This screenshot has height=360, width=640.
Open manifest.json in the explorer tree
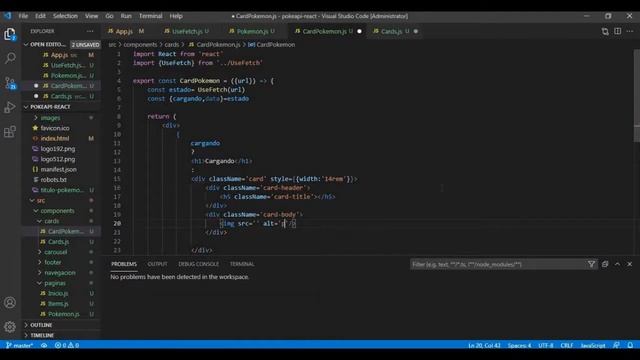[x=58, y=169]
